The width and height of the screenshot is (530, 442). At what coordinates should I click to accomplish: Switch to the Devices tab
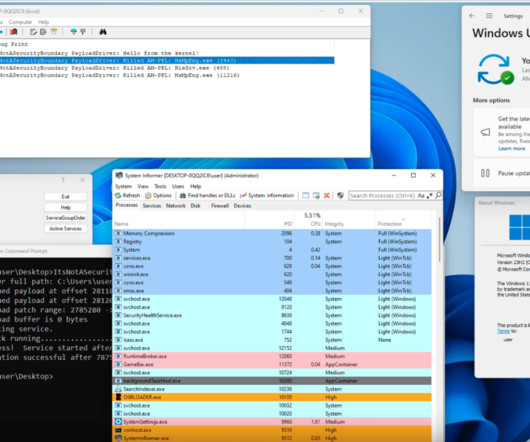(x=242, y=205)
